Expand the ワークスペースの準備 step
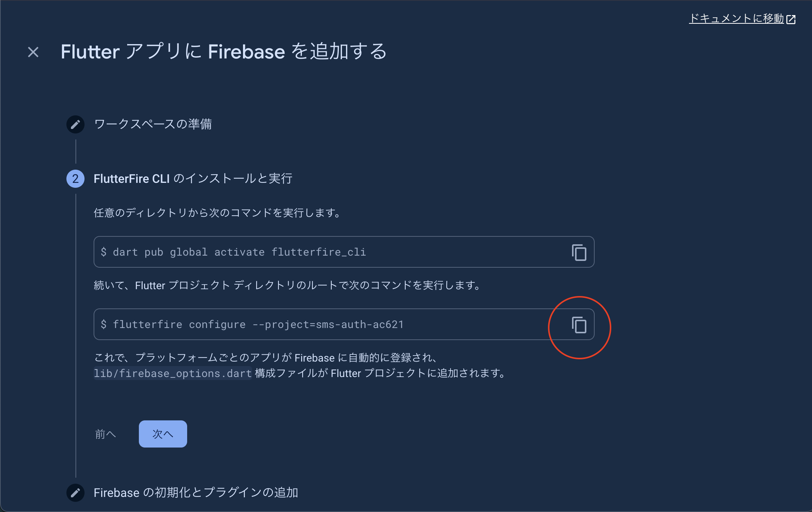 [153, 124]
